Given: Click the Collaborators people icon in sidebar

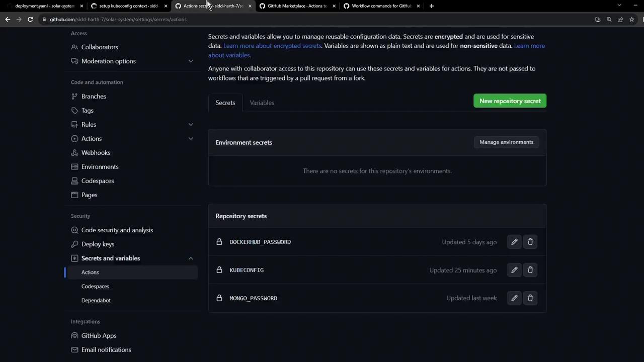Looking at the screenshot, I should 74,47.
